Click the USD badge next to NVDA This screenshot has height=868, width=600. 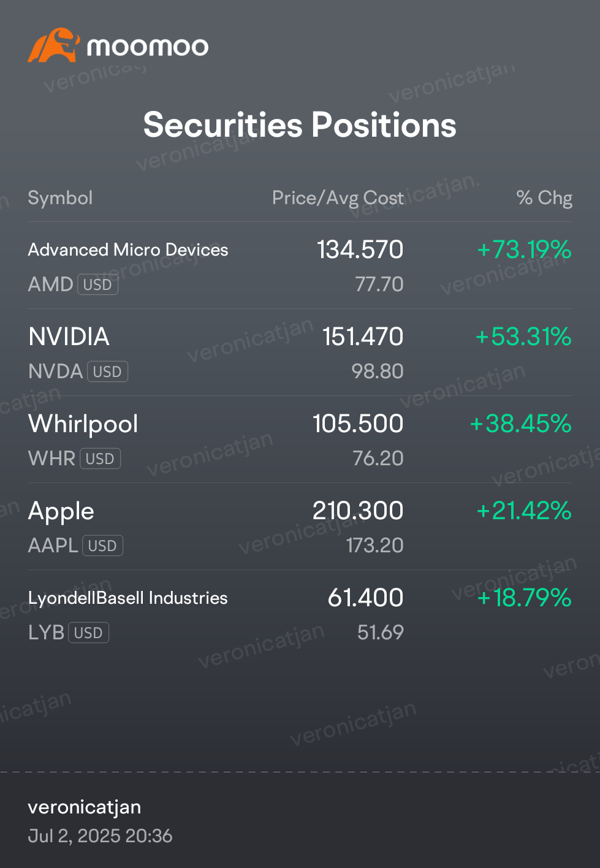tap(107, 371)
